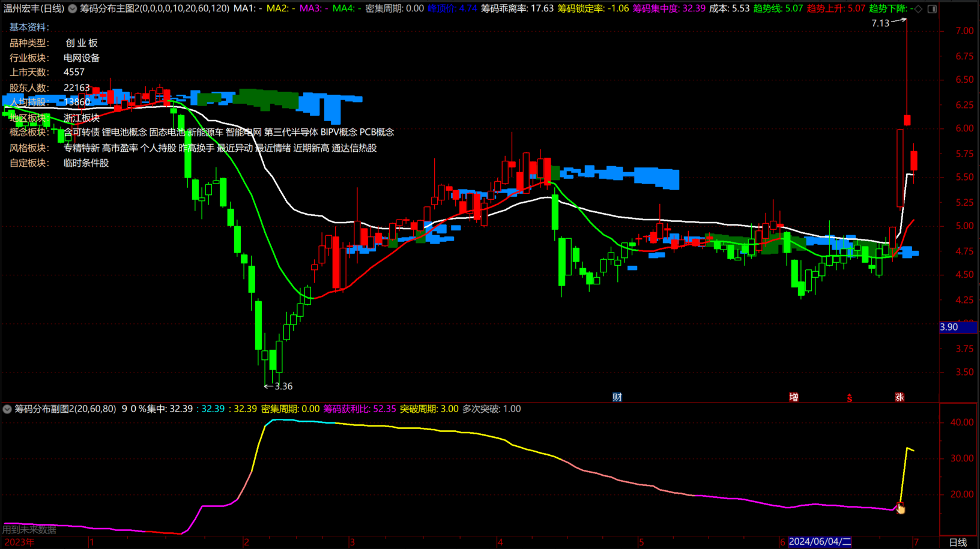Click the month 3 tick on time axis
This screenshot has height=549, width=980.
(352, 542)
